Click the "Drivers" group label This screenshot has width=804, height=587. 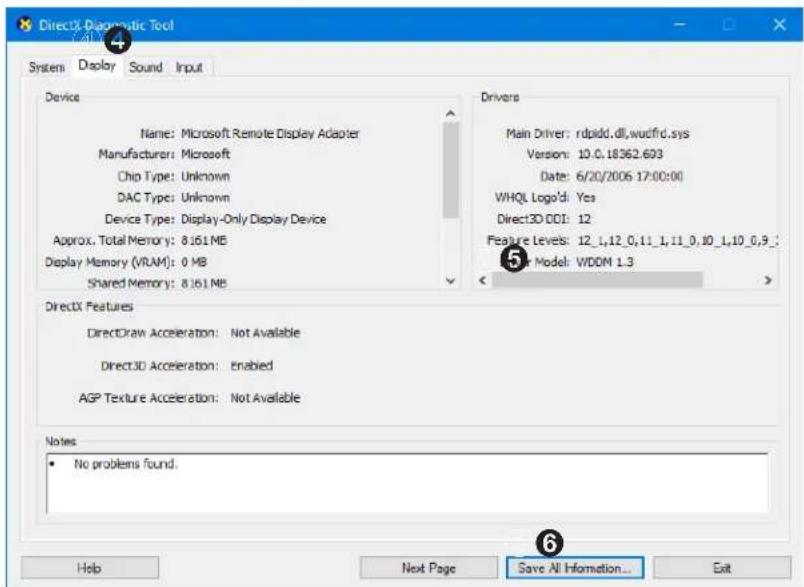[500, 97]
